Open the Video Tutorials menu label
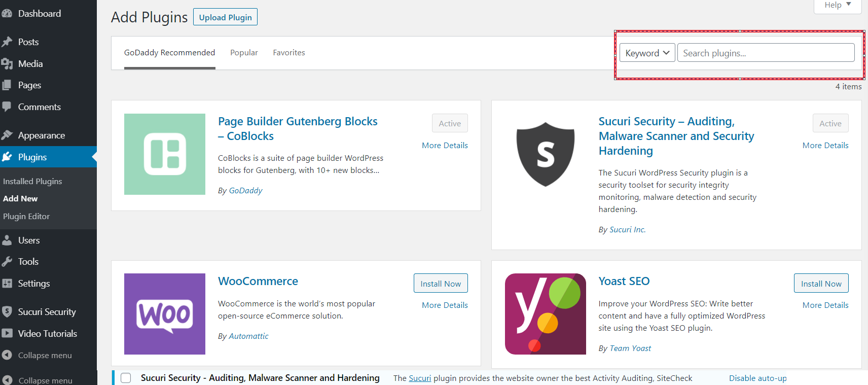868x385 pixels. click(48, 334)
